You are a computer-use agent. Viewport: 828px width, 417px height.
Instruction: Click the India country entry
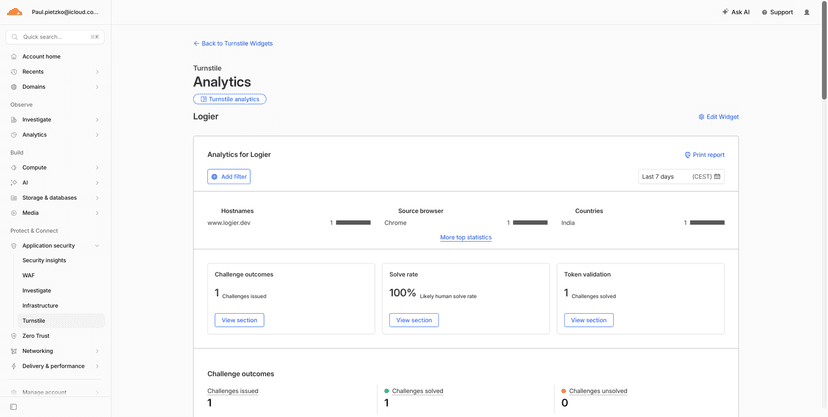568,223
